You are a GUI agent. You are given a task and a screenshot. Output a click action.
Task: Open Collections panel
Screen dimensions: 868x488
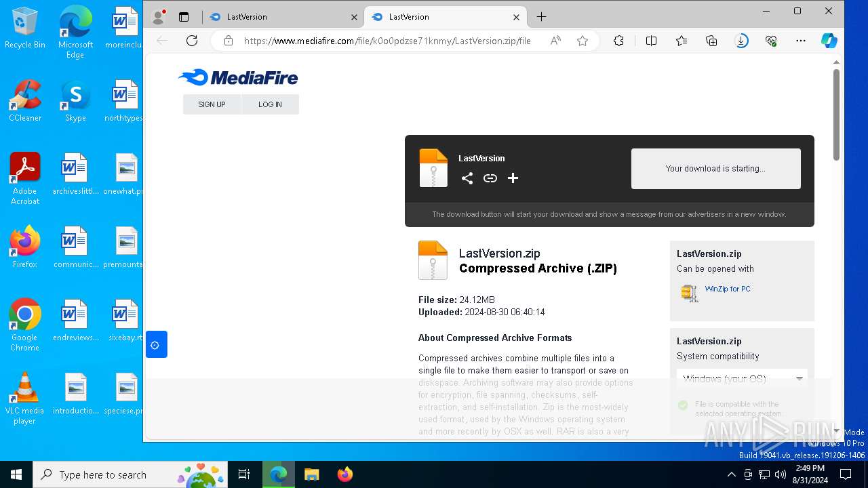click(711, 41)
